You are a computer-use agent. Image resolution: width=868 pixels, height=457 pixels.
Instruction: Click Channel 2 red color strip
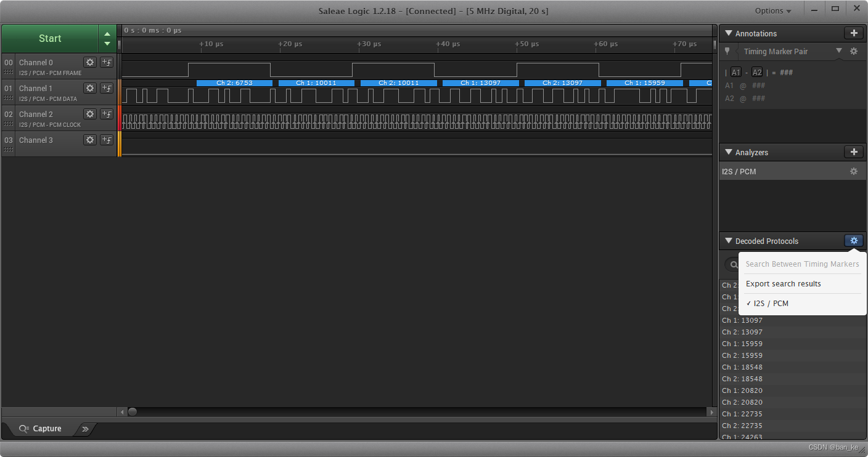120,117
